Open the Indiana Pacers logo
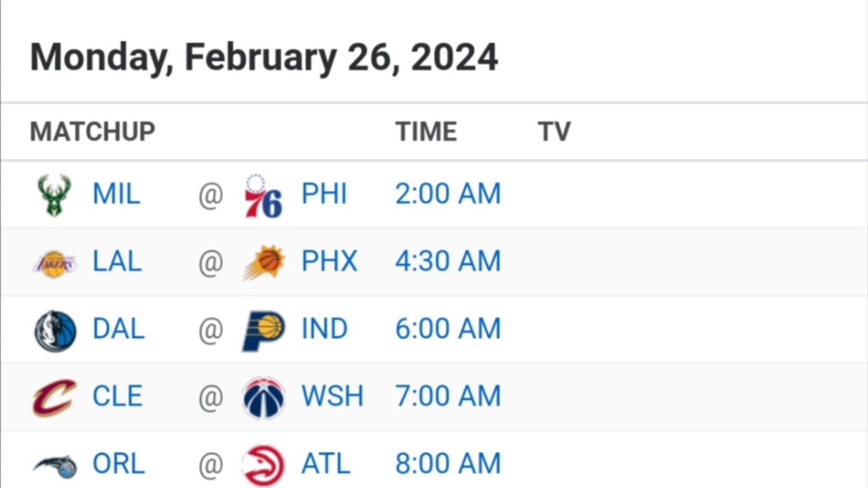Viewport: 868px width, 488px height. click(x=264, y=331)
